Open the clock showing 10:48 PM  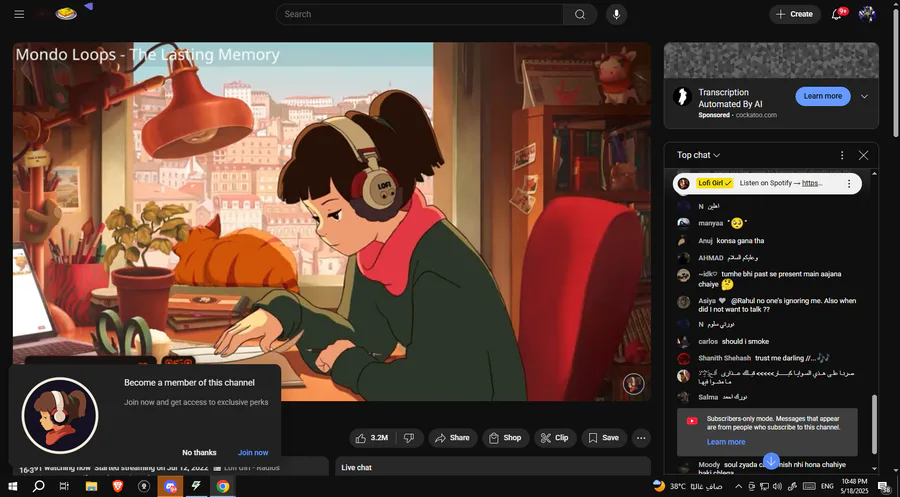click(854, 486)
